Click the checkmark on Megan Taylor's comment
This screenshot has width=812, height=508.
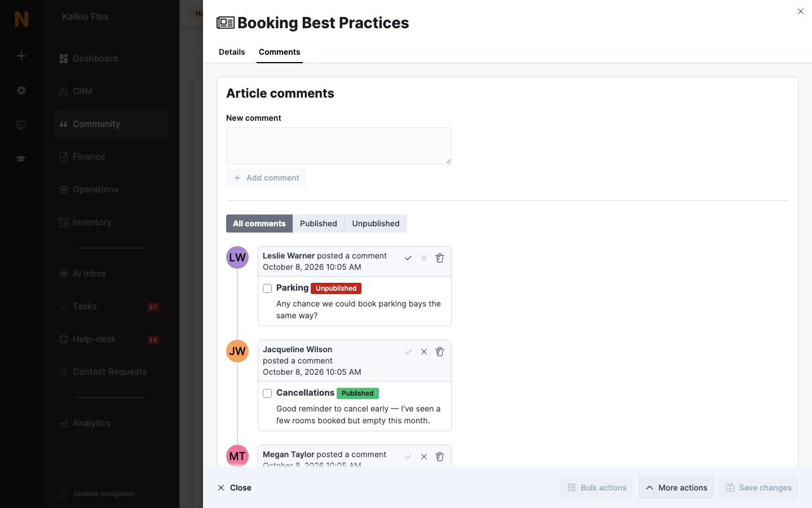click(408, 457)
